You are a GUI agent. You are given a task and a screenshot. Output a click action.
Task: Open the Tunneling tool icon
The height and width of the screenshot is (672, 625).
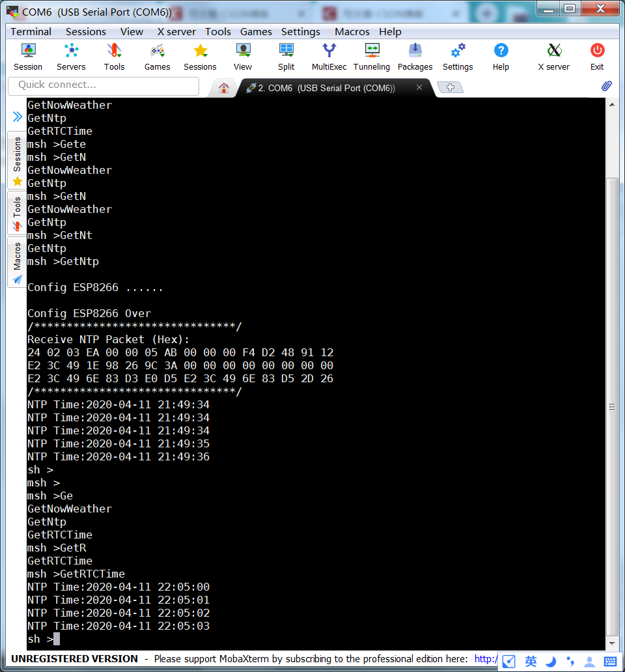pyautogui.click(x=372, y=55)
